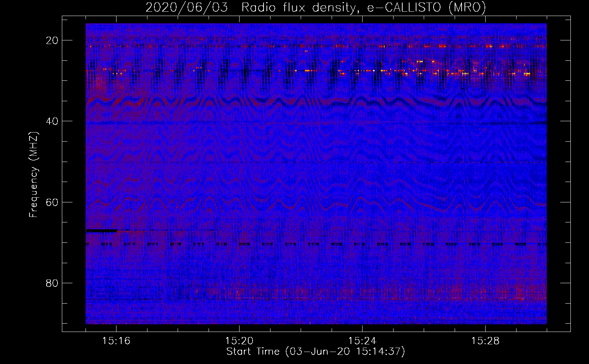The height and width of the screenshot is (364, 589).
Task: Click the 80 MHz frequency tick label
Action: [52, 283]
